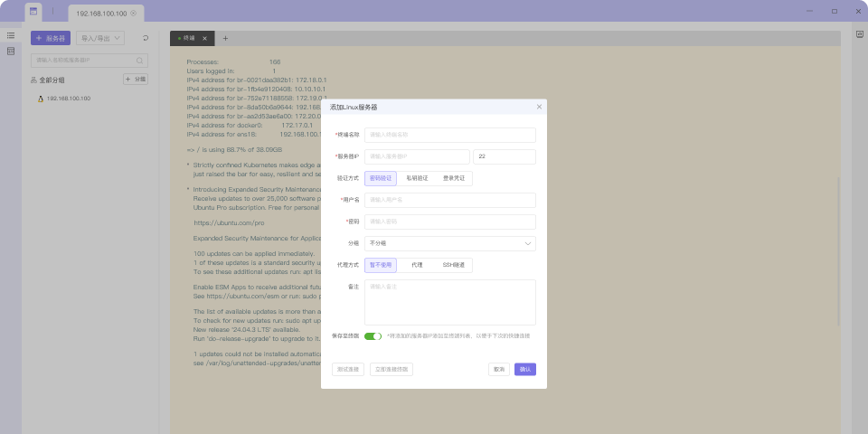Click the 终端名称 input field
The width and height of the screenshot is (868, 434).
pos(449,135)
